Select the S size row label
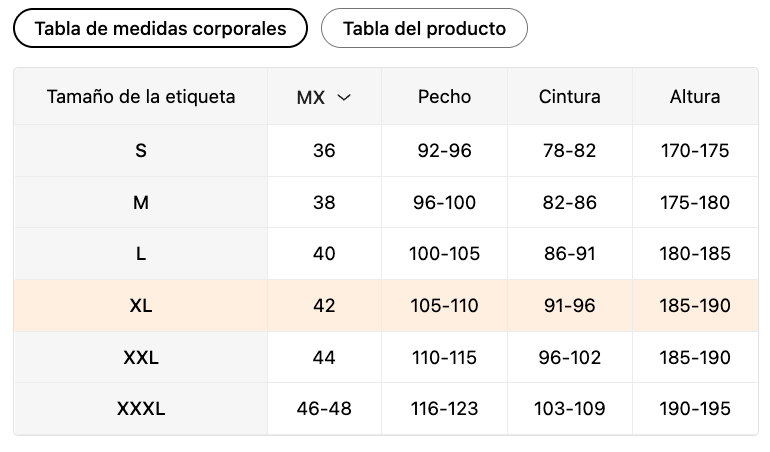770x452 pixels. pos(141,151)
